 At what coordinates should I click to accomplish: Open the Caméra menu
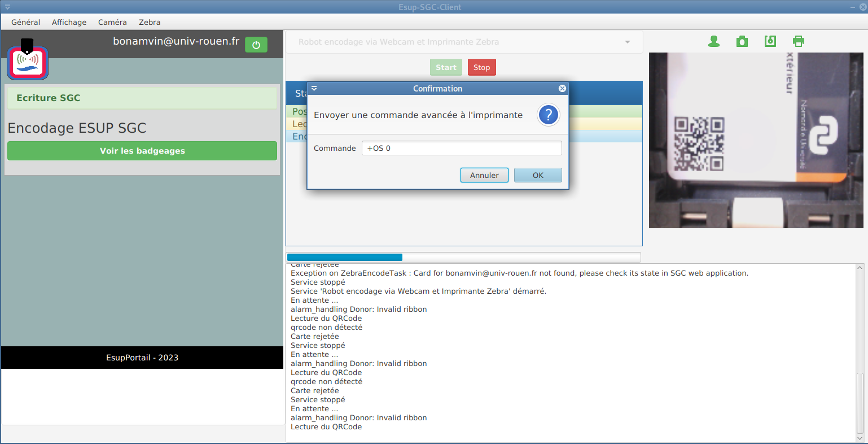coord(112,22)
